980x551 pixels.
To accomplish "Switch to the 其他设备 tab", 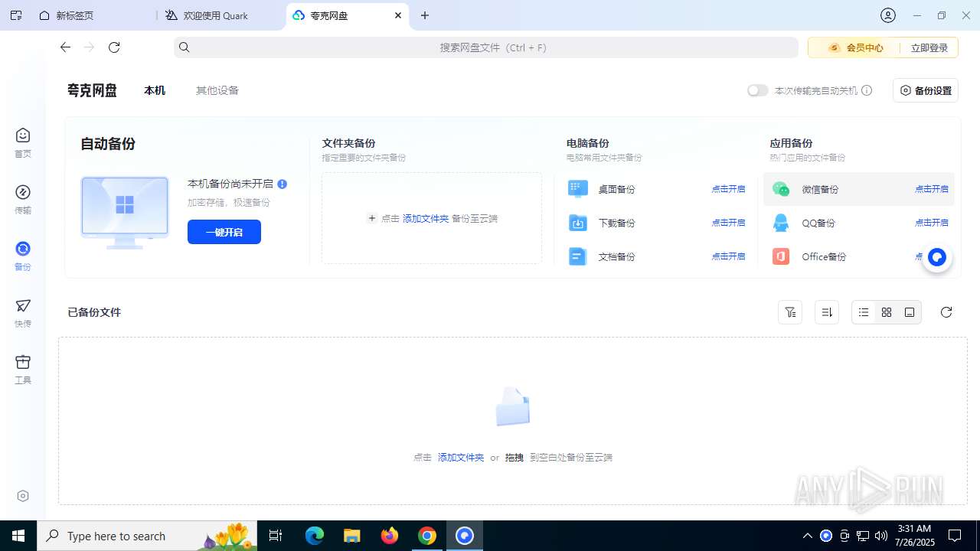I will tap(217, 90).
